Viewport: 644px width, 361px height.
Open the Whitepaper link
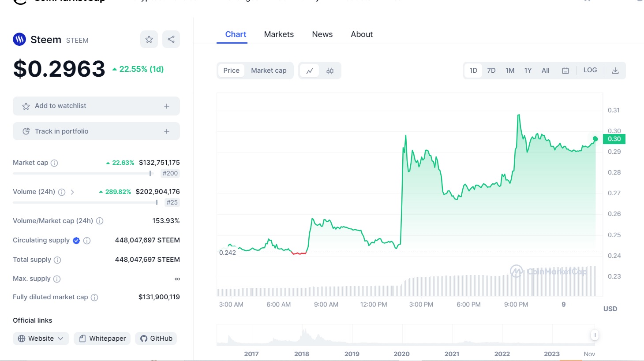click(x=102, y=339)
